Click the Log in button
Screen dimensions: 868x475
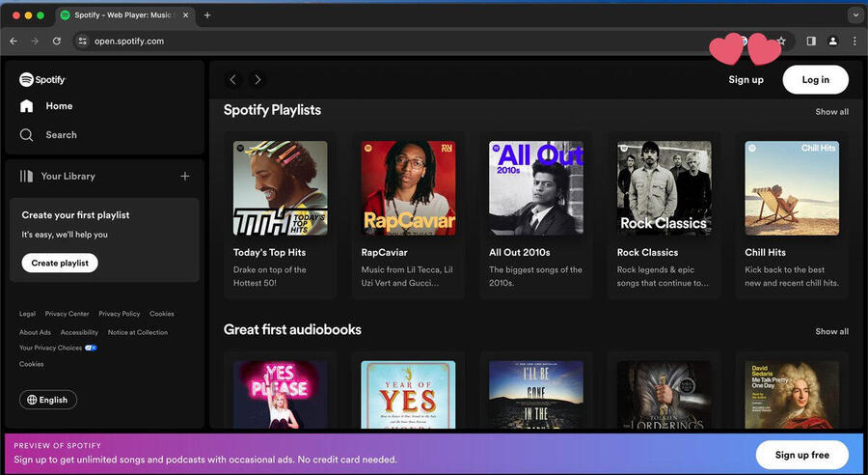[x=815, y=79]
